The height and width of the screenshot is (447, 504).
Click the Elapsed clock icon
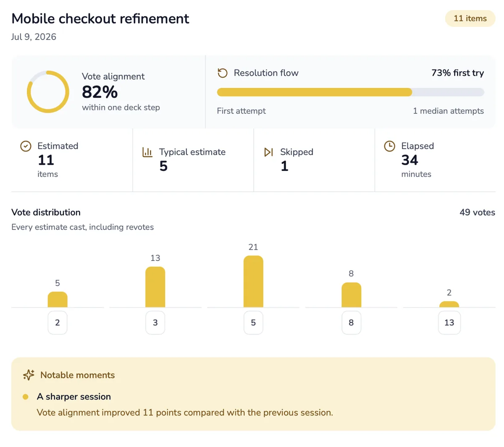click(x=390, y=146)
